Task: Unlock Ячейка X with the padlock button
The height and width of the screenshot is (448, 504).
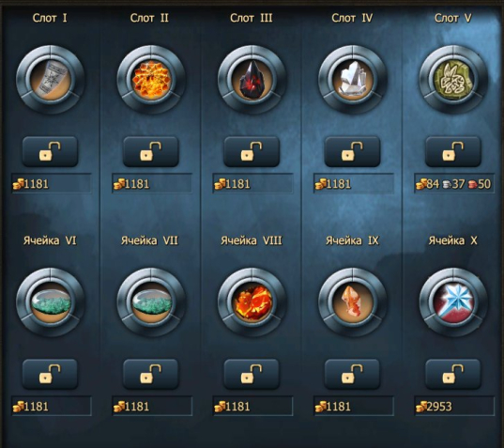Action: point(453,375)
